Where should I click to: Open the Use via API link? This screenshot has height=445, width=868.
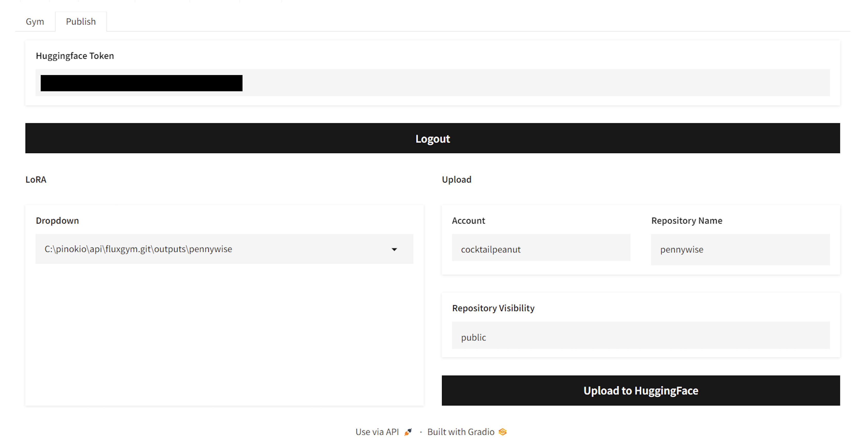coord(377,432)
